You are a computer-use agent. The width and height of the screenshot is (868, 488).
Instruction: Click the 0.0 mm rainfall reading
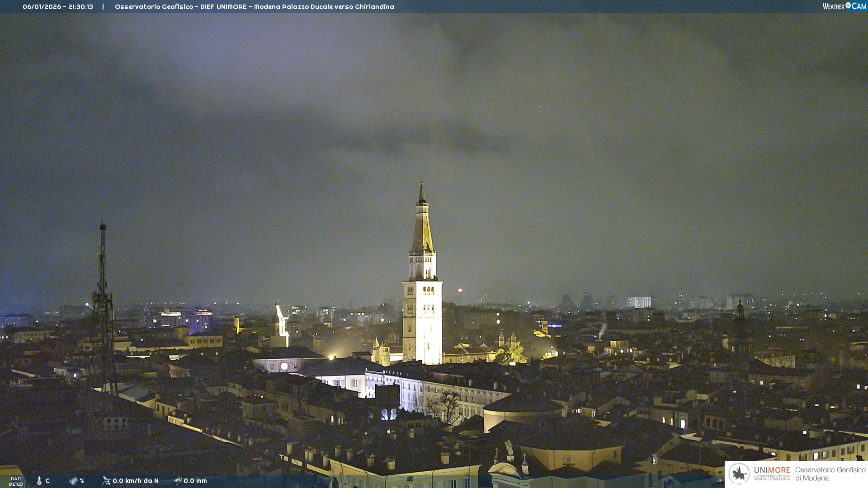pyautogui.click(x=195, y=481)
